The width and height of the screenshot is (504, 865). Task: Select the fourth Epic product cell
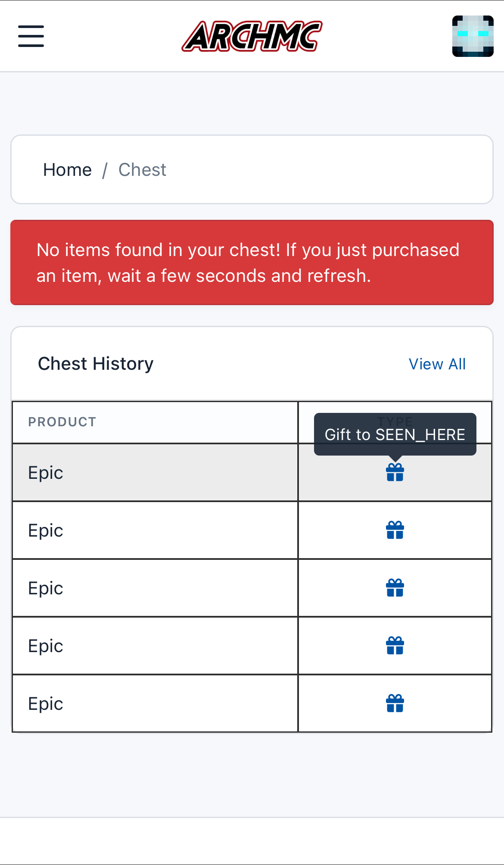coord(155,646)
